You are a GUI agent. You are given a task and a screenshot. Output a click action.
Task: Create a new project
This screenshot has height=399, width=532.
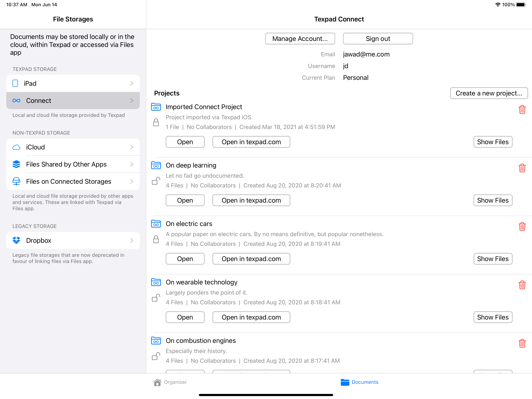click(x=489, y=93)
